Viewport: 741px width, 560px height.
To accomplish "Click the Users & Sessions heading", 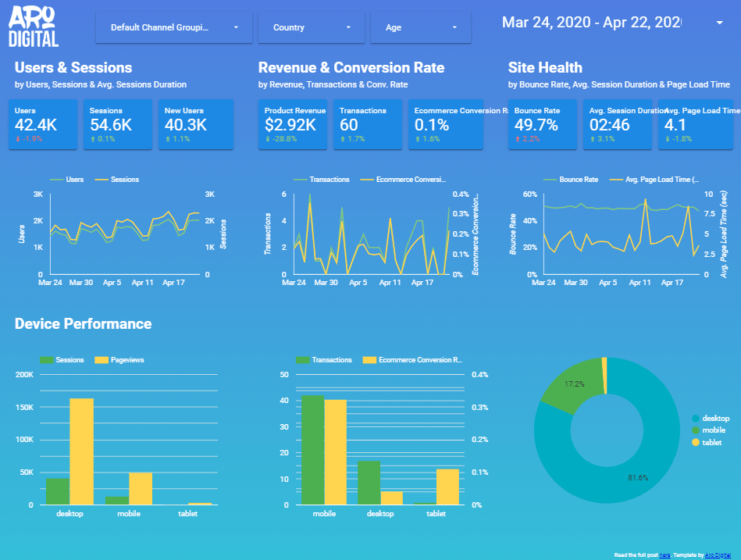I will pyautogui.click(x=73, y=68).
